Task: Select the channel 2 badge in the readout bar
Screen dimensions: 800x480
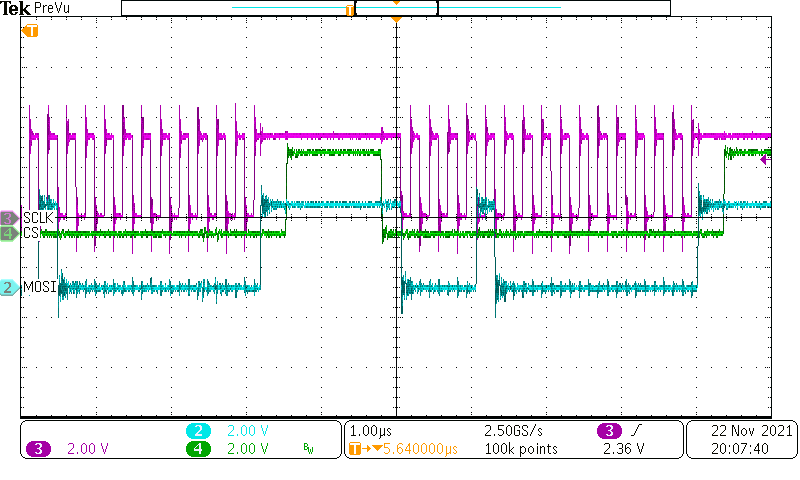Action: pos(198,431)
